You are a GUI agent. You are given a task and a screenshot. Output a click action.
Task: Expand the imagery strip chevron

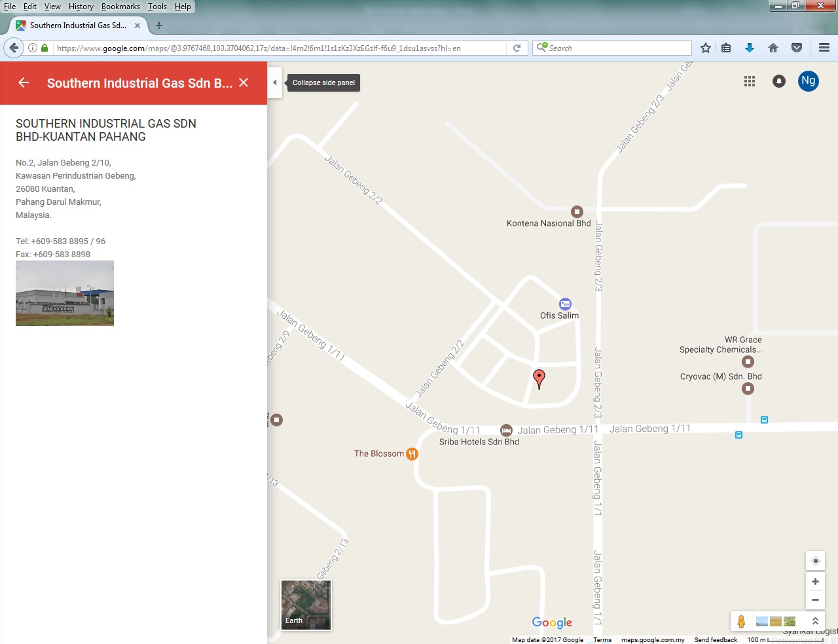point(815,621)
